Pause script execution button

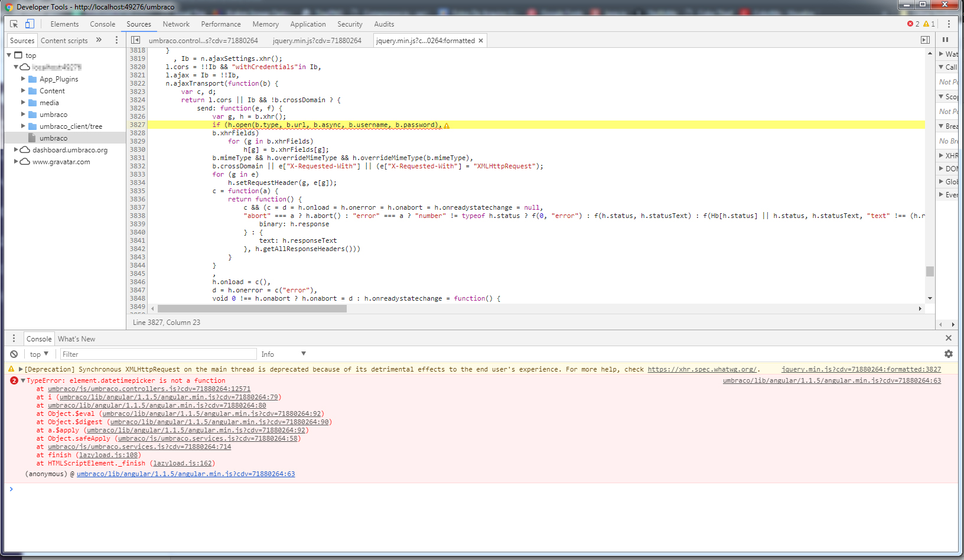pos(946,40)
